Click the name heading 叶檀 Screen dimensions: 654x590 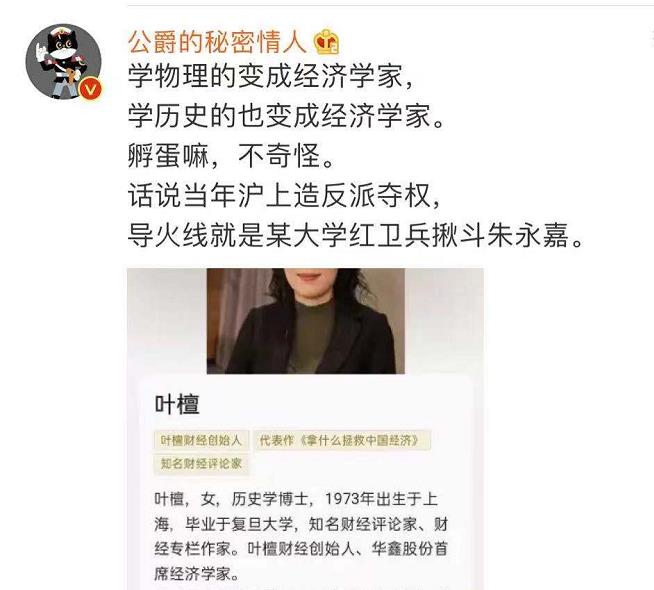click(177, 404)
